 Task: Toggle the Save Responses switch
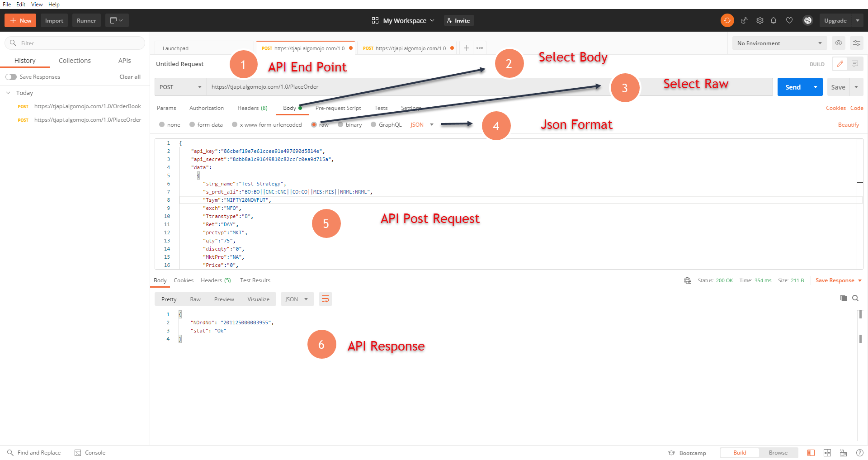coord(11,76)
